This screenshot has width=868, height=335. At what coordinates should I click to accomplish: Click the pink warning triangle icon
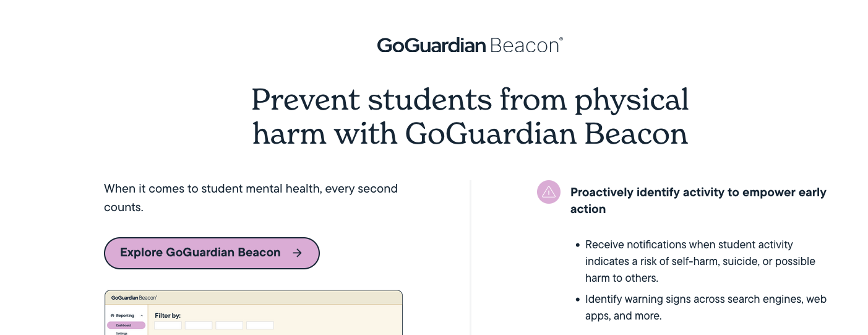(548, 193)
